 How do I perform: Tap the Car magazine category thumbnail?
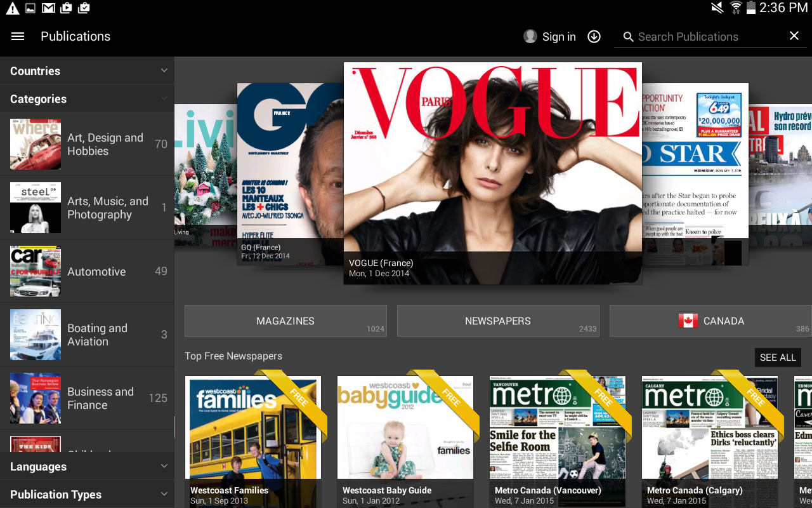coord(36,271)
